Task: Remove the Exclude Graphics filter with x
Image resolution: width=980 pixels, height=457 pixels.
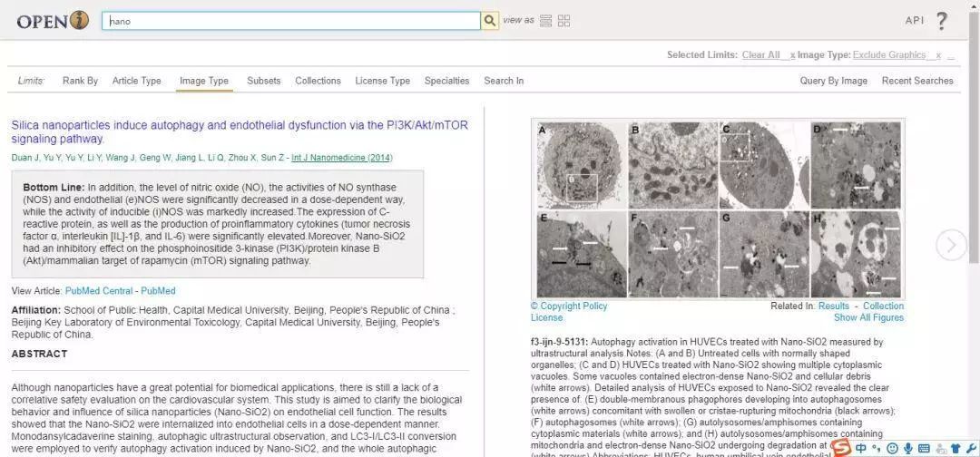Action: pos(938,55)
